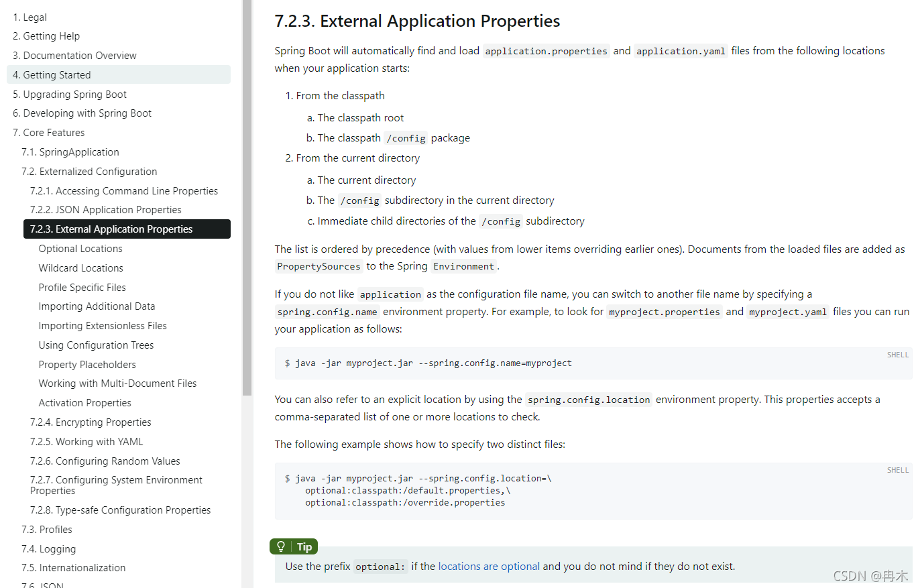Viewport: 918px width, 588px height.
Task: Jump to Importing Extensionless Files subsection
Action: (x=103, y=326)
